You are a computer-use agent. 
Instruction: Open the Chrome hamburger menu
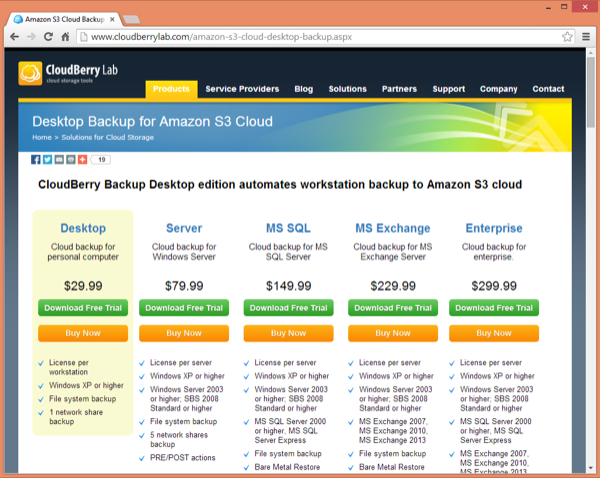pyautogui.click(x=586, y=37)
